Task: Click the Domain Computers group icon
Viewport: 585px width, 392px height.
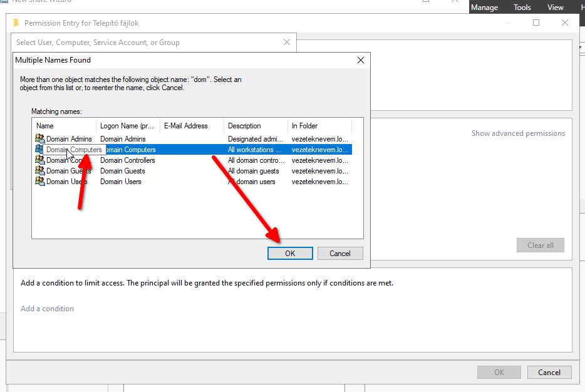Action: (40, 150)
